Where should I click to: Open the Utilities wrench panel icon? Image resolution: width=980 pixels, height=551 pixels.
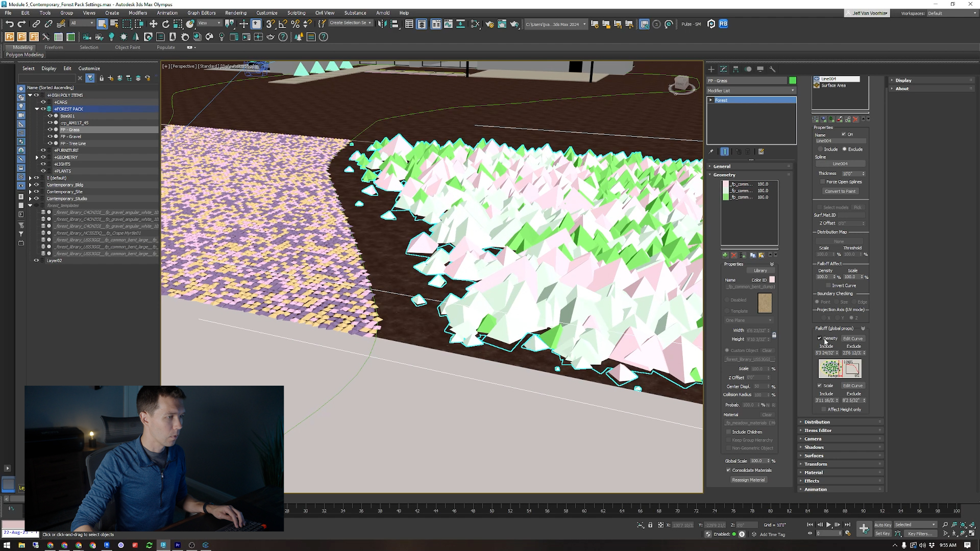pos(772,69)
